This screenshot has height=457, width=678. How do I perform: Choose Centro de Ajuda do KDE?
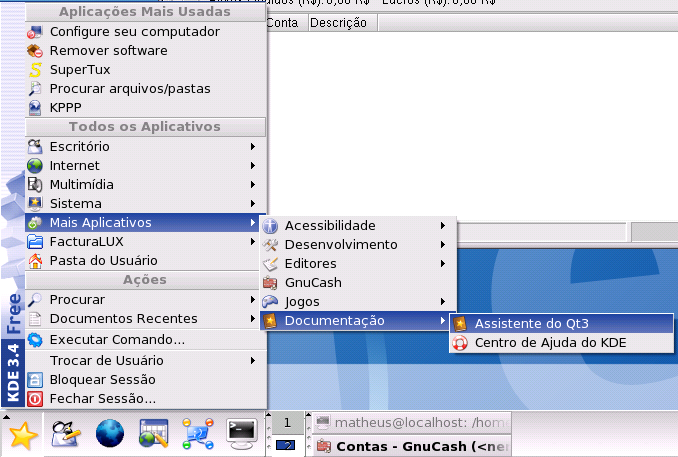coord(562,343)
